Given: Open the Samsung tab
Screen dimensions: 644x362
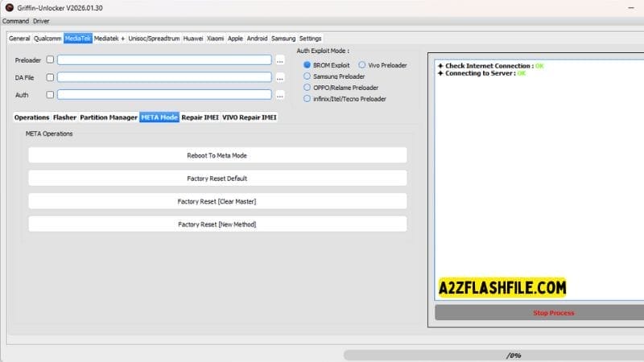Looking at the screenshot, I should [x=283, y=38].
